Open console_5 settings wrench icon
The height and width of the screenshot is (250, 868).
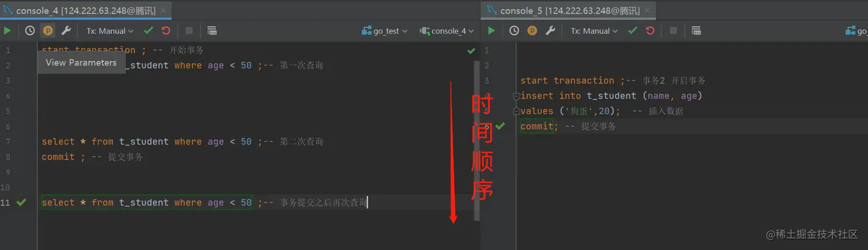550,31
